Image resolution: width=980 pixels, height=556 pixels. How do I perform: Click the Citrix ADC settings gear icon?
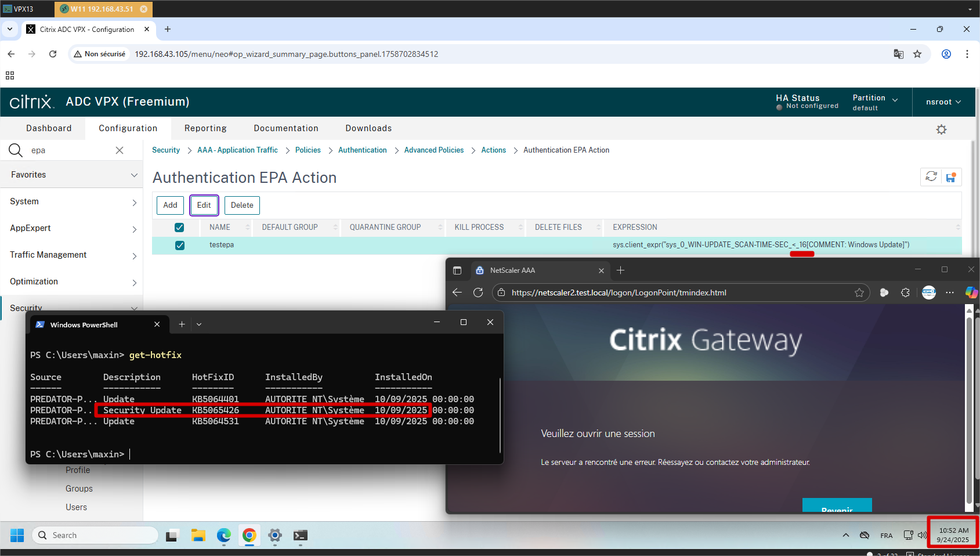[x=941, y=129]
